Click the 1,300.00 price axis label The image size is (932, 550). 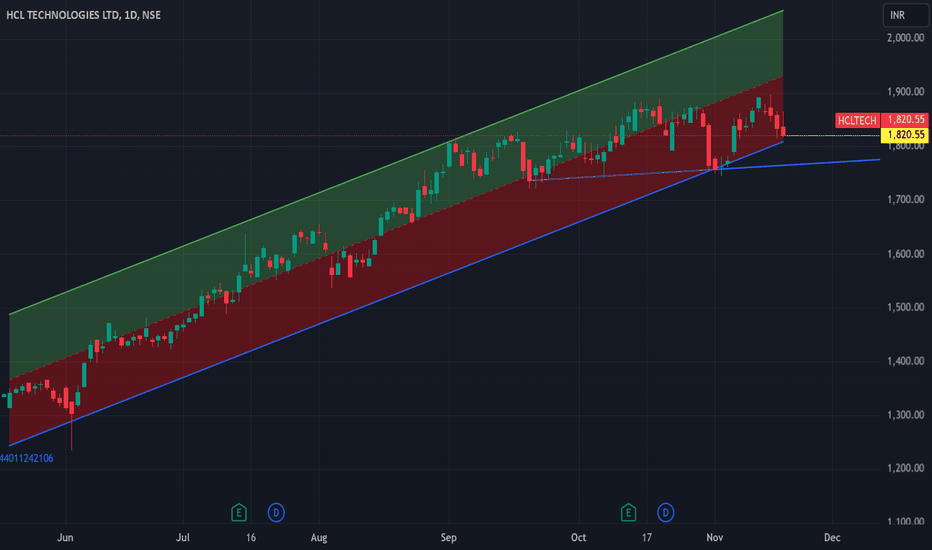pos(905,415)
